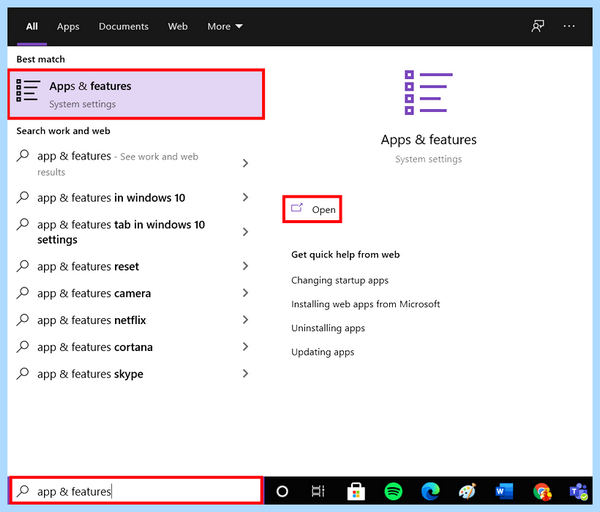600x512 pixels.
Task: Open Microsoft Teams from taskbar
Action: [579, 491]
